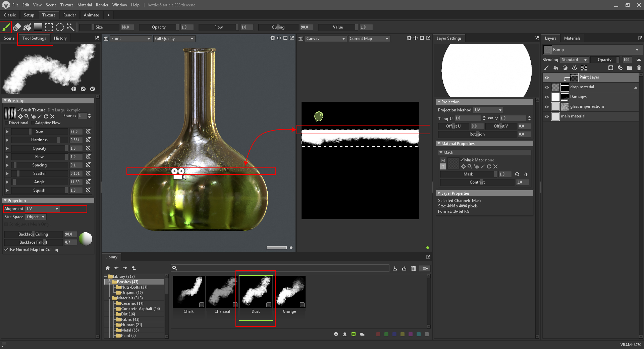The image size is (644, 349).
Task: Import an asset into the Library
Action: (395, 268)
